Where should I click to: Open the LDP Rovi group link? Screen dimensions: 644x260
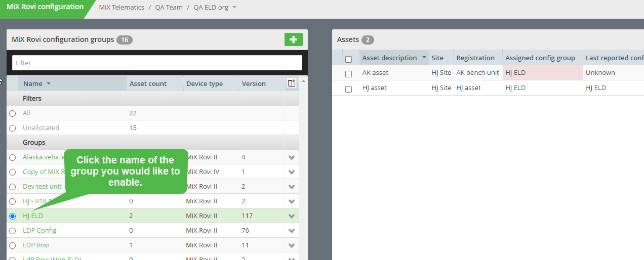[36, 245]
